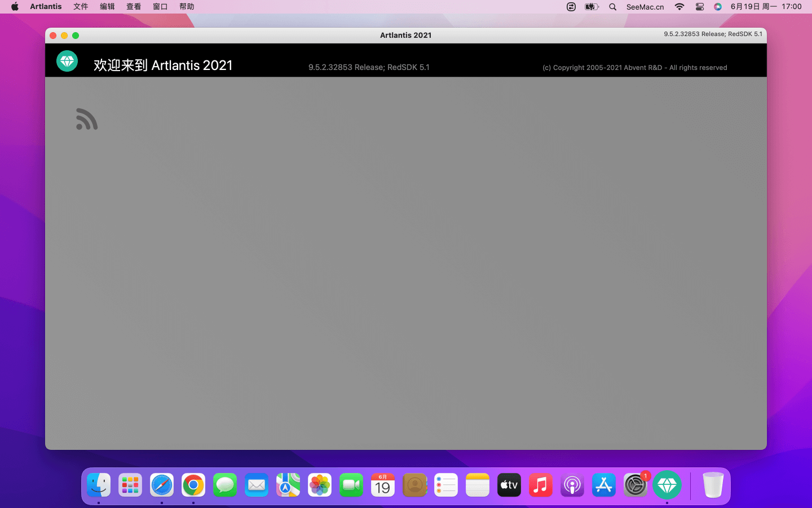Open the App Store from the Dock
Screen dimensions: 812x508
click(603, 485)
